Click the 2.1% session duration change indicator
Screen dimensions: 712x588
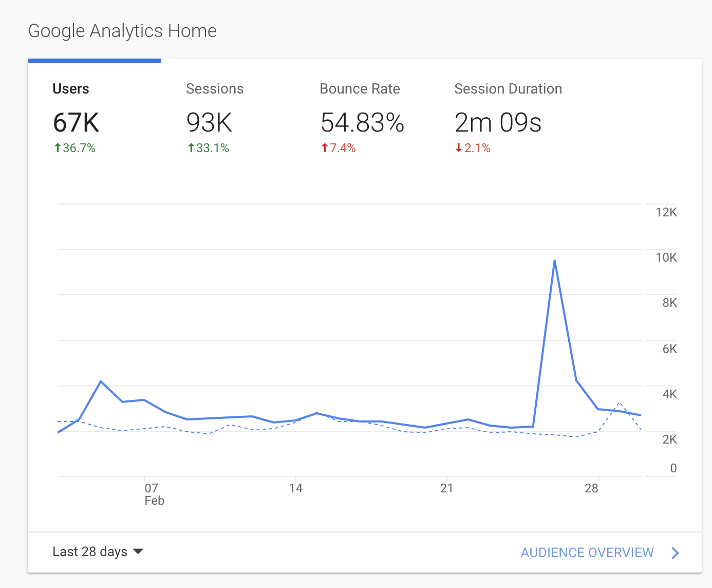tap(473, 148)
